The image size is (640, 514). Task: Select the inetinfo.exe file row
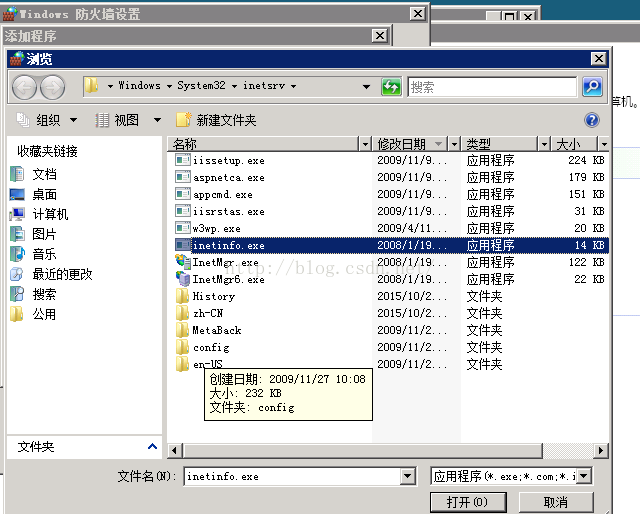point(391,245)
